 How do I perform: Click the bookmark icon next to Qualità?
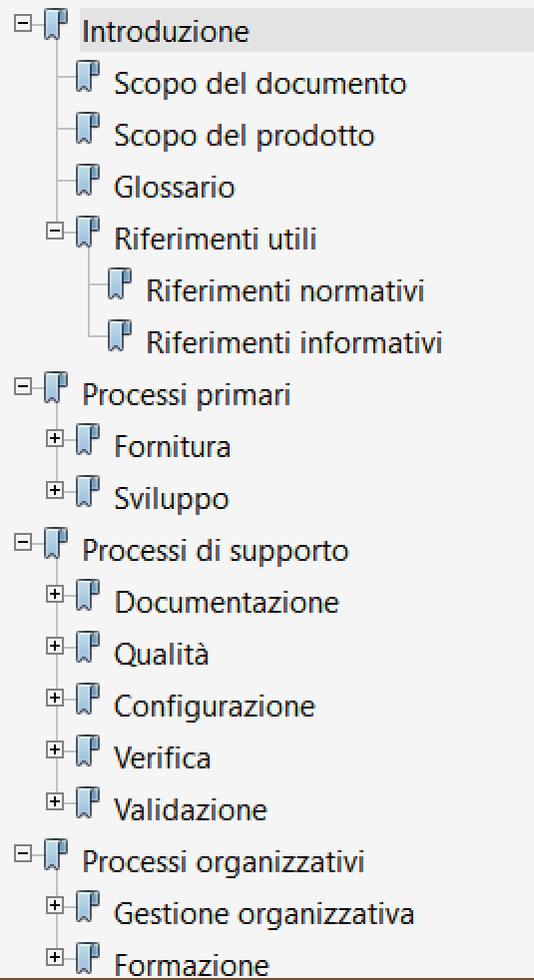[88, 650]
